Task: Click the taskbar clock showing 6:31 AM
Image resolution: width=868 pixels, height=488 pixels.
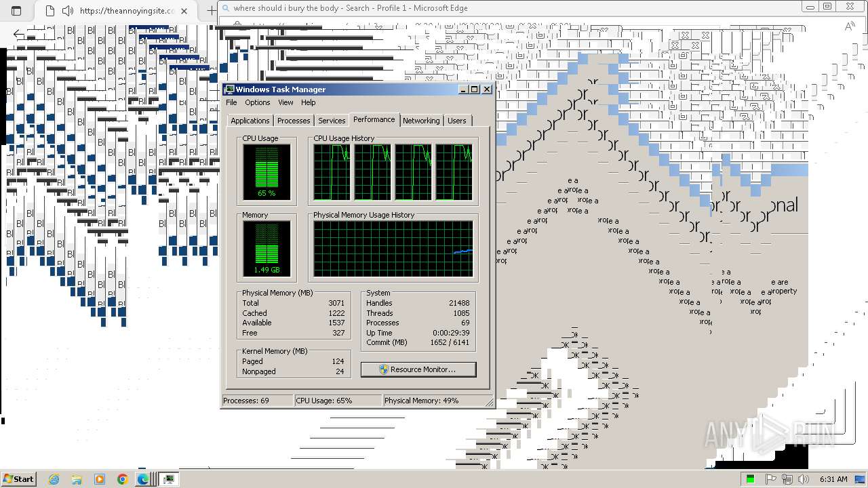Action: [x=833, y=479]
